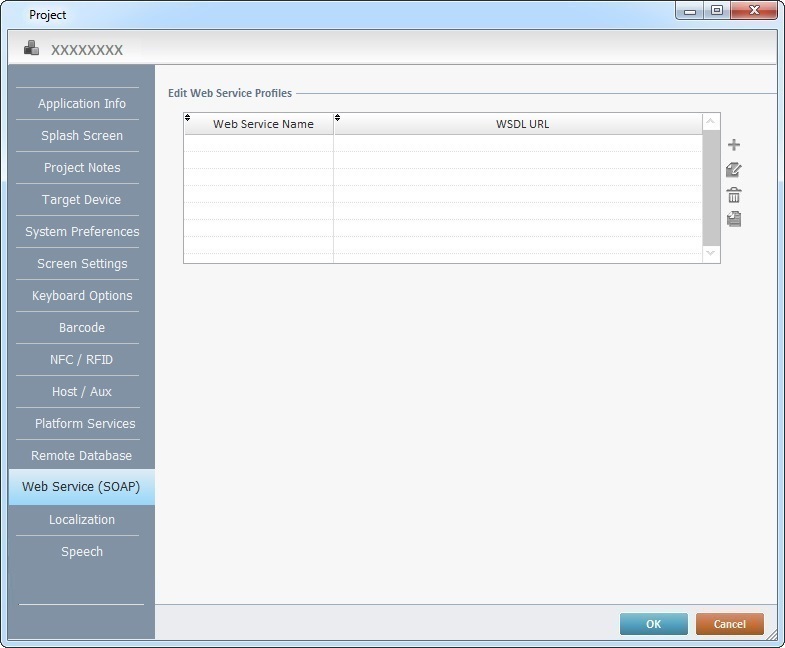Switch to Speech section
The image size is (785, 648).
[x=82, y=552]
